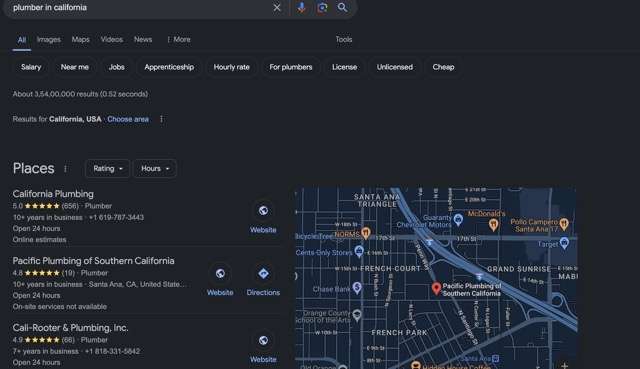Select the Target store map marker

(564, 243)
